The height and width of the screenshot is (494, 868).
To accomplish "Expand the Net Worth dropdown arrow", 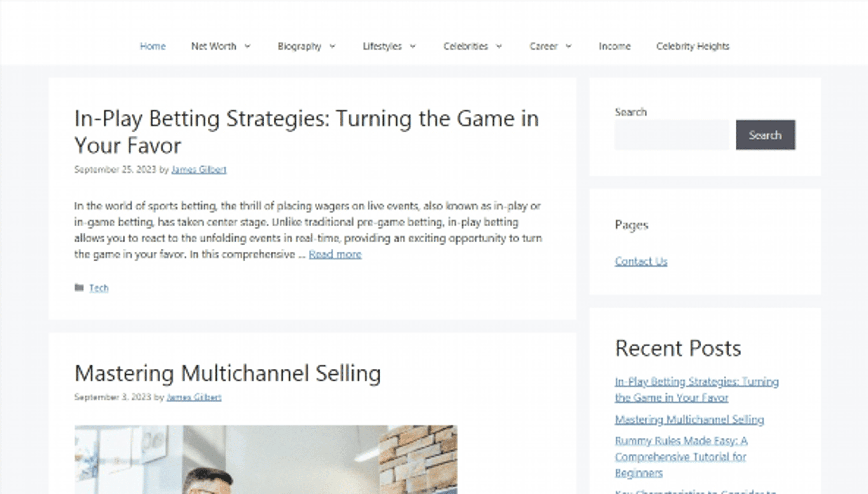I will tap(248, 46).
